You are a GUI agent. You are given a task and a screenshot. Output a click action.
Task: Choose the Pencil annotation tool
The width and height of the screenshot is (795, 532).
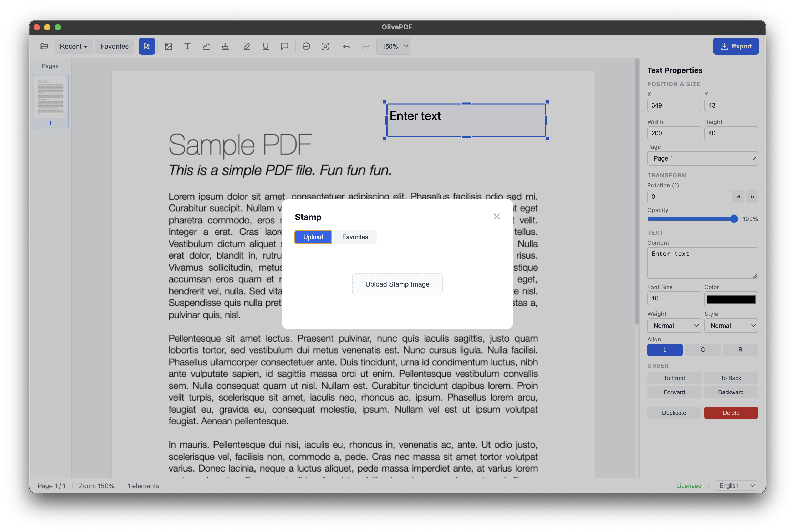(247, 46)
